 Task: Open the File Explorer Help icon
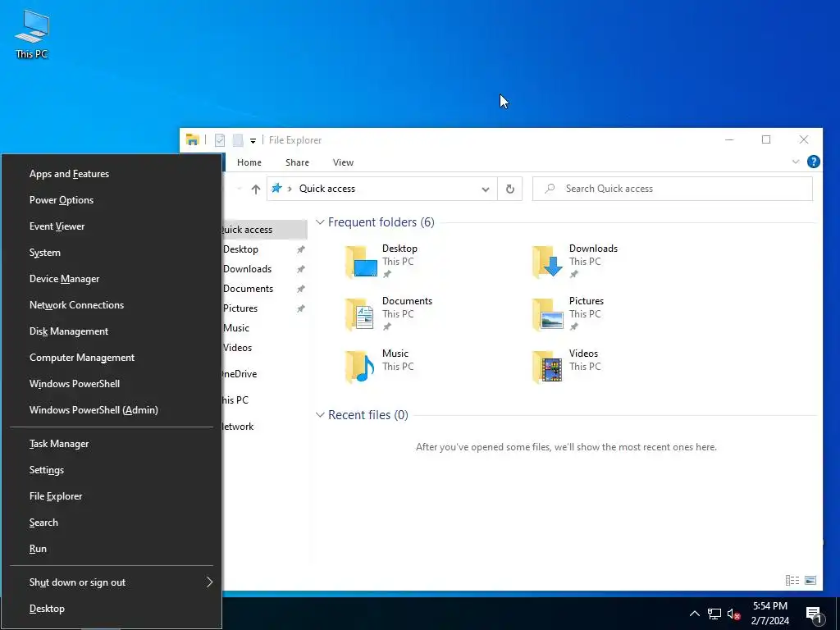coord(813,162)
